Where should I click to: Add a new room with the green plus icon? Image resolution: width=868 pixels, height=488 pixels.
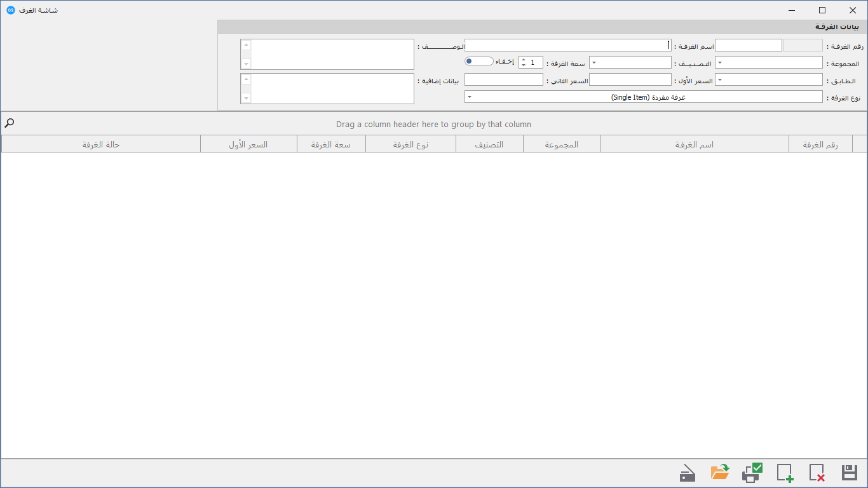pyautogui.click(x=785, y=473)
